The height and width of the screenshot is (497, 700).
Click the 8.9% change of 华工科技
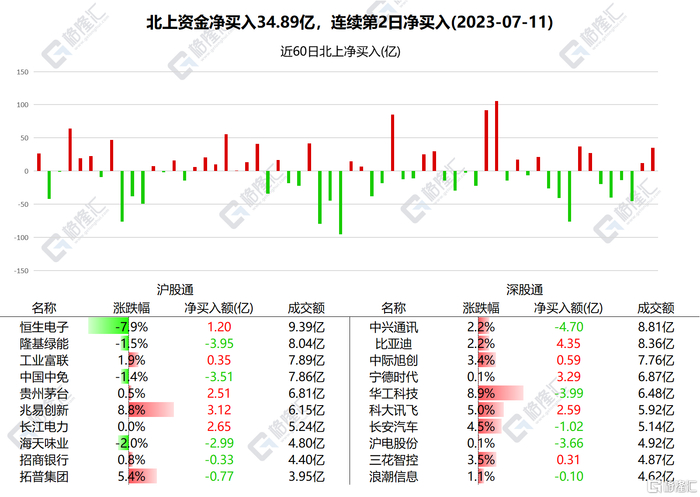pyautogui.click(x=481, y=393)
